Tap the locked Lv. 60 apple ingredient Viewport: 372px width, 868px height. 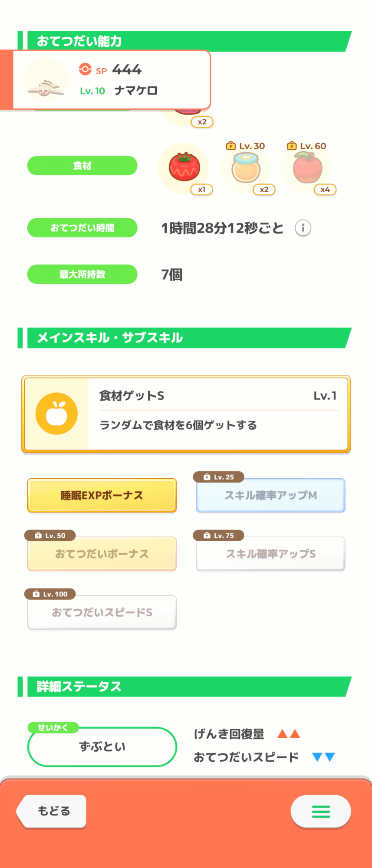[307, 168]
